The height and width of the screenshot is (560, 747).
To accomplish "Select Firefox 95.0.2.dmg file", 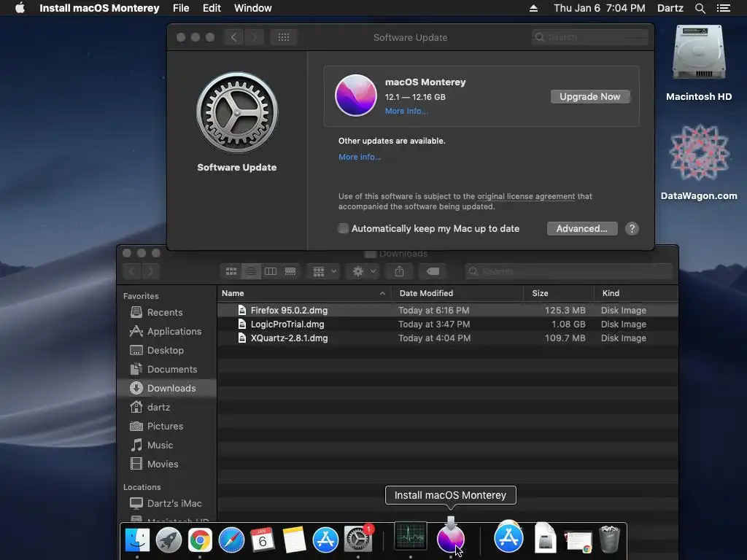I will click(448, 311).
